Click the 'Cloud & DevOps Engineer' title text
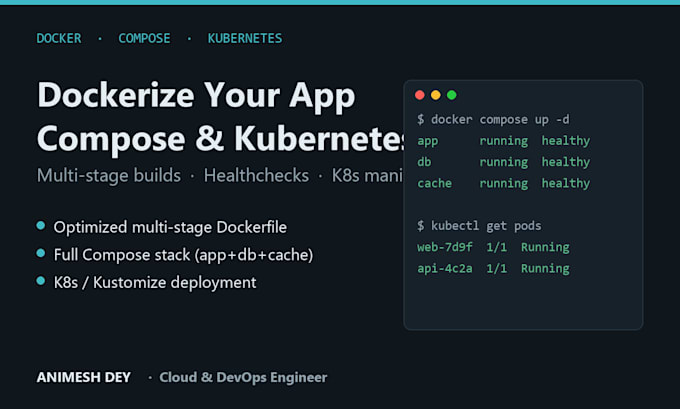 [x=243, y=377]
